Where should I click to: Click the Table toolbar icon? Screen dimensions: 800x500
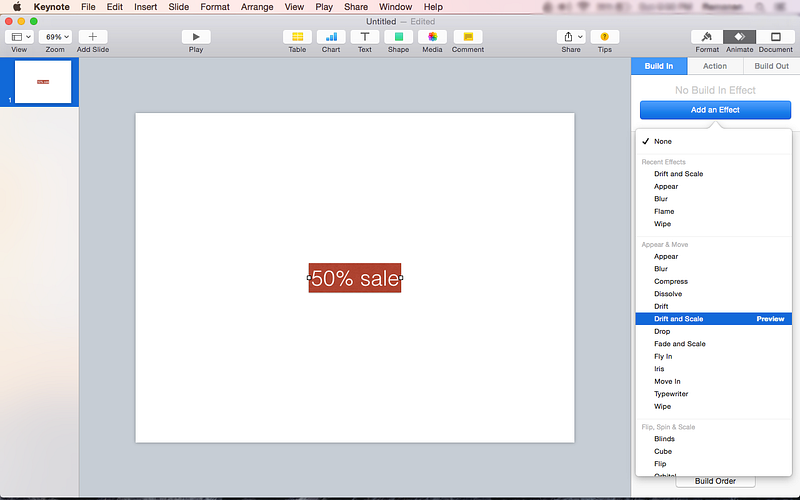297,37
